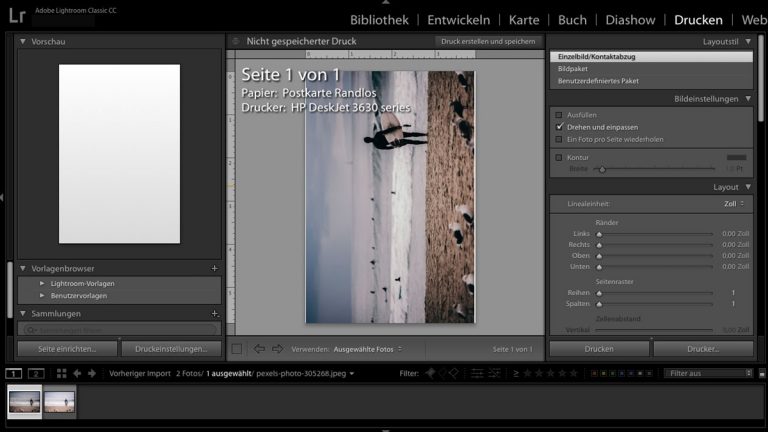Click the plus icon in Vorlagenbrowser header
This screenshot has width=768, height=432.
point(214,268)
